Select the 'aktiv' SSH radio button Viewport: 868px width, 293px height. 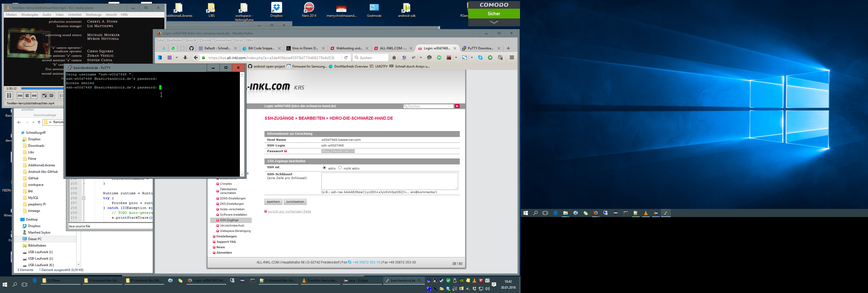pyautogui.click(x=324, y=168)
